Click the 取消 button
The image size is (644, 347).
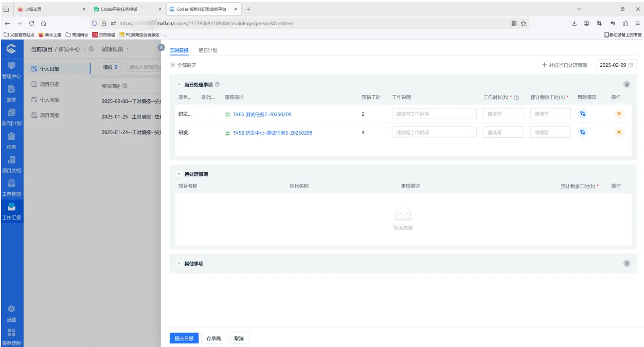tap(239, 338)
